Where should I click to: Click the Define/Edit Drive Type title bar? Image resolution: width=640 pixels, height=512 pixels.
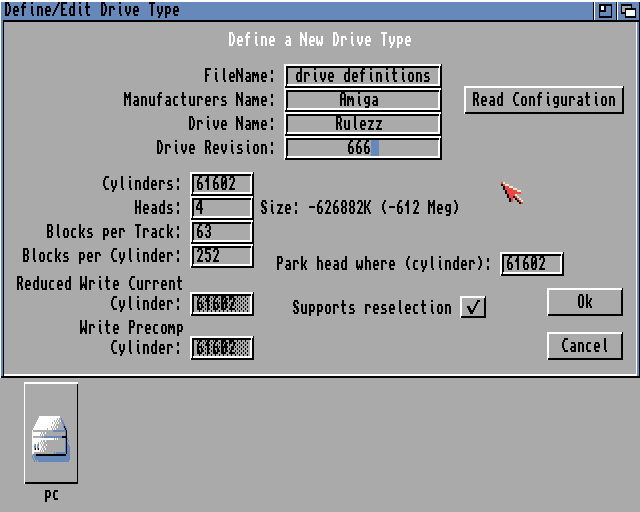[x=300, y=10]
